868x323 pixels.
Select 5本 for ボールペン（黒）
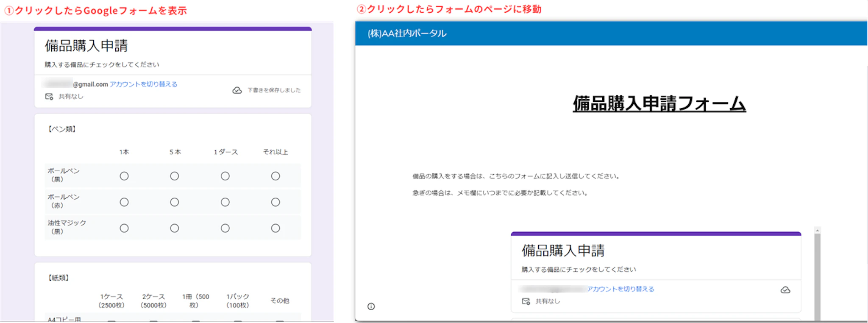coord(174,176)
